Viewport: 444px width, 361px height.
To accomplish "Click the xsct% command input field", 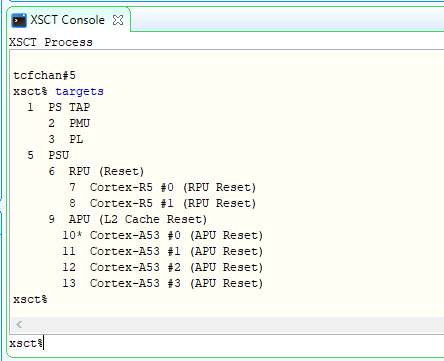I will pos(227,343).
